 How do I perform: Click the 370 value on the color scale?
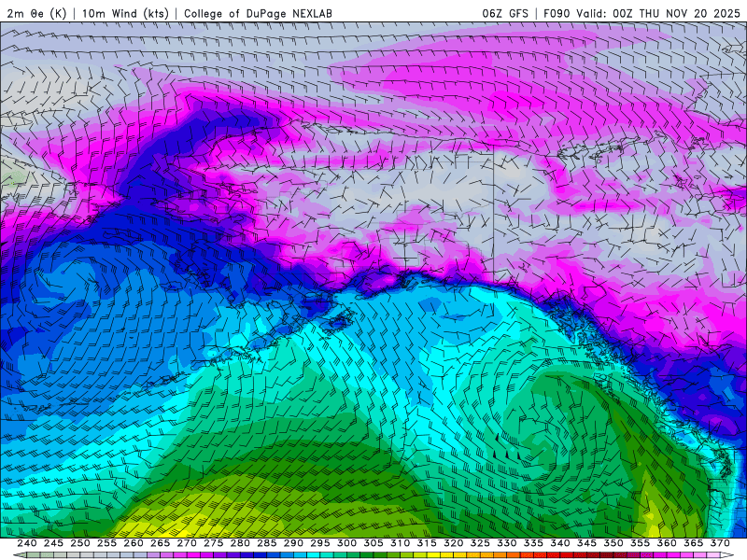coord(720,543)
